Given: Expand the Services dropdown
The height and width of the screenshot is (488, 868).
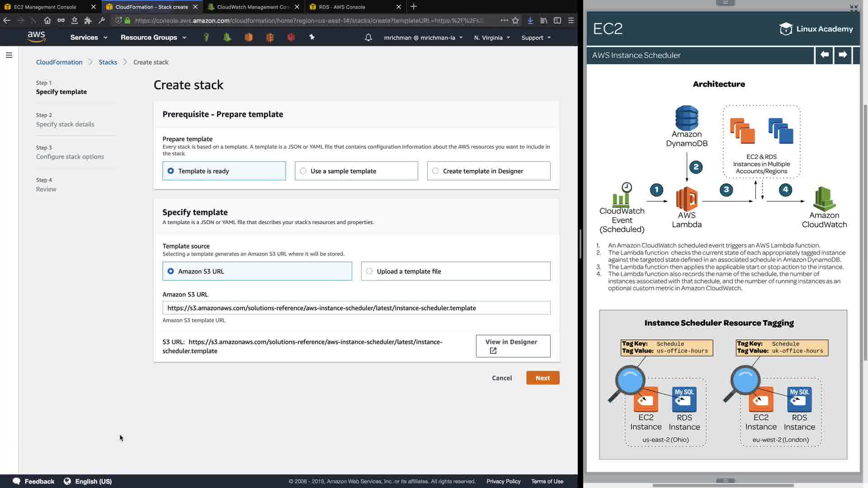Looking at the screenshot, I should point(89,38).
